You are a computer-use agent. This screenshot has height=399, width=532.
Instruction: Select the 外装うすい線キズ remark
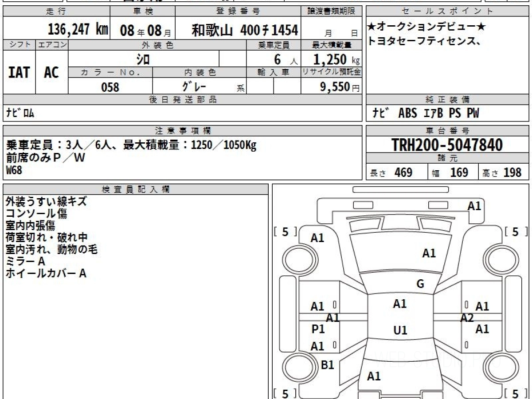pos(46,202)
